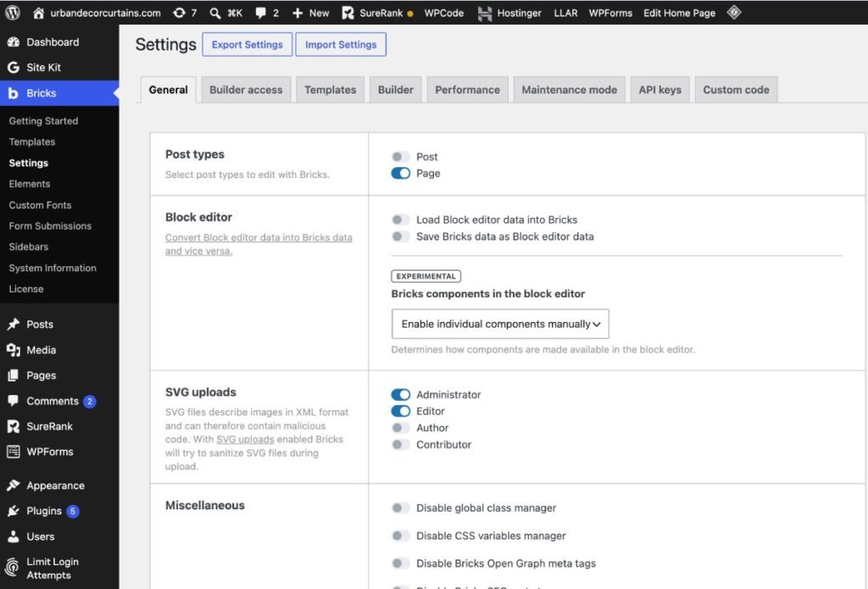Viewport: 868px width, 589px height.
Task: Toggle Disable Bricks Open Graph meta tags
Action: click(401, 563)
